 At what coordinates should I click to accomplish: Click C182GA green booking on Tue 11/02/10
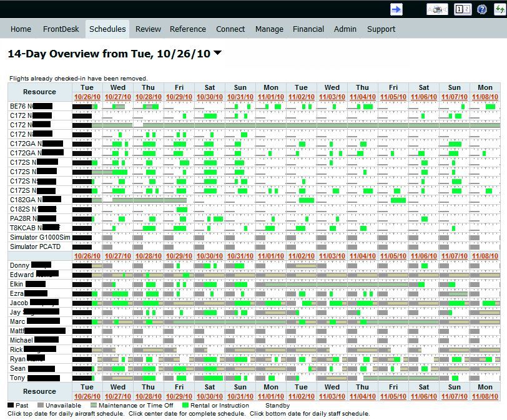click(x=307, y=200)
